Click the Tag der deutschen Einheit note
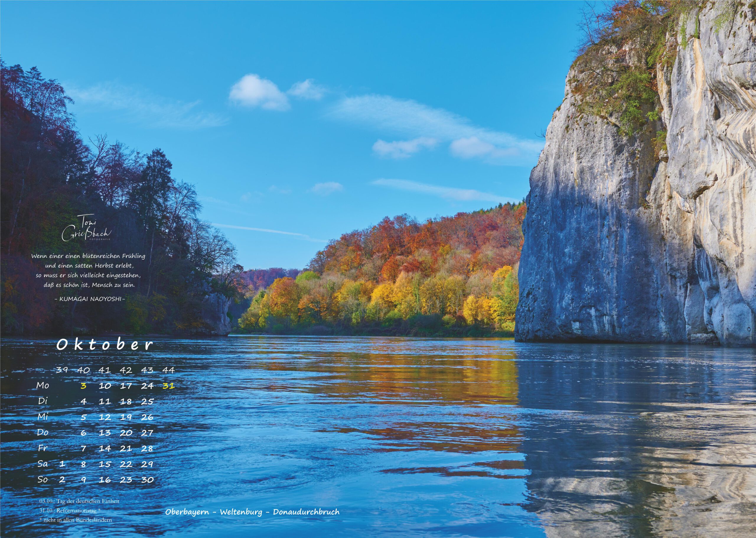The image size is (756, 538). pyautogui.click(x=79, y=501)
